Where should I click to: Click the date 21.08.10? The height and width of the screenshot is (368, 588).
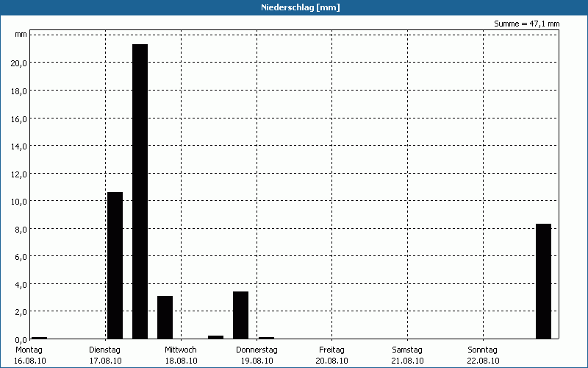(x=408, y=361)
